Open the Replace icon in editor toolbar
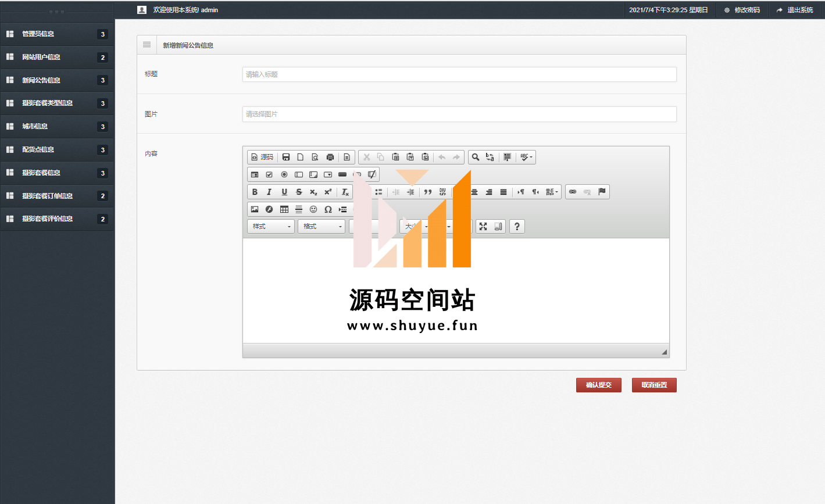The width and height of the screenshot is (825, 504). (490, 157)
